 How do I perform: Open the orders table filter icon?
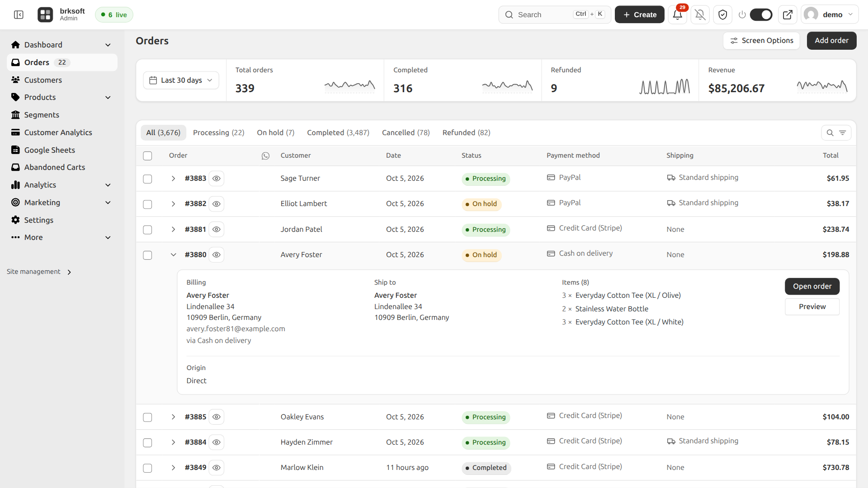(843, 133)
